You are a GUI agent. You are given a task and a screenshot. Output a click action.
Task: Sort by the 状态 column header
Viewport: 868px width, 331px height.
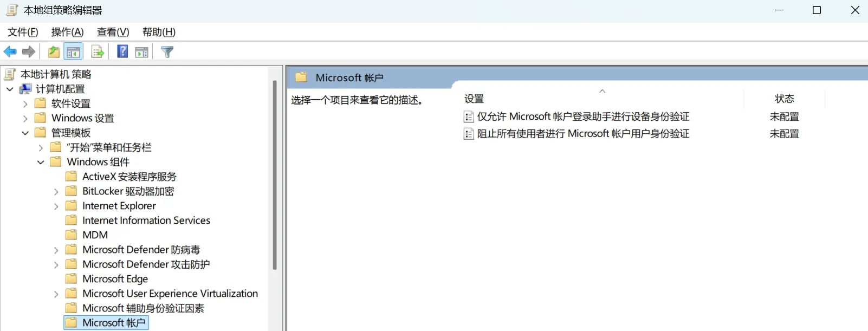point(784,99)
